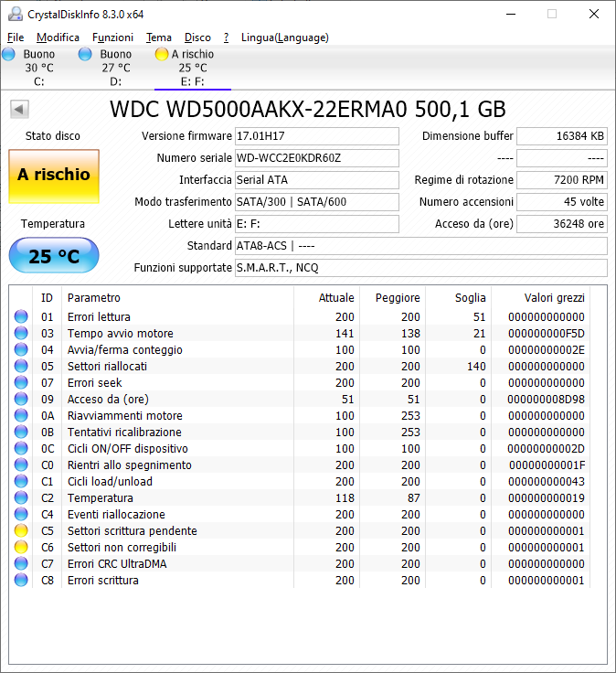Click the Numero accensioni value 45 volte
The width and height of the screenshot is (616, 673).
click(562, 202)
